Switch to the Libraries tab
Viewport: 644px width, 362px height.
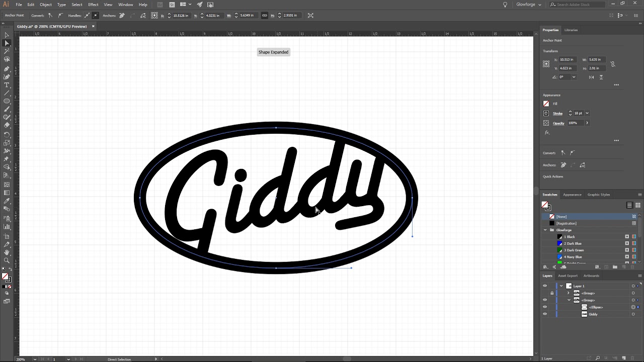click(x=571, y=30)
